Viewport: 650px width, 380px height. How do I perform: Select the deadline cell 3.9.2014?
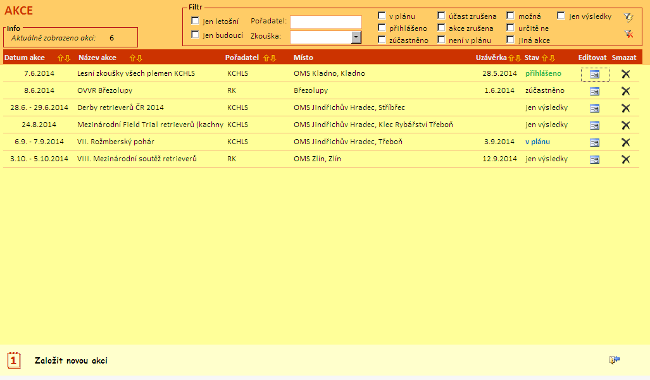(x=500, y=142)
